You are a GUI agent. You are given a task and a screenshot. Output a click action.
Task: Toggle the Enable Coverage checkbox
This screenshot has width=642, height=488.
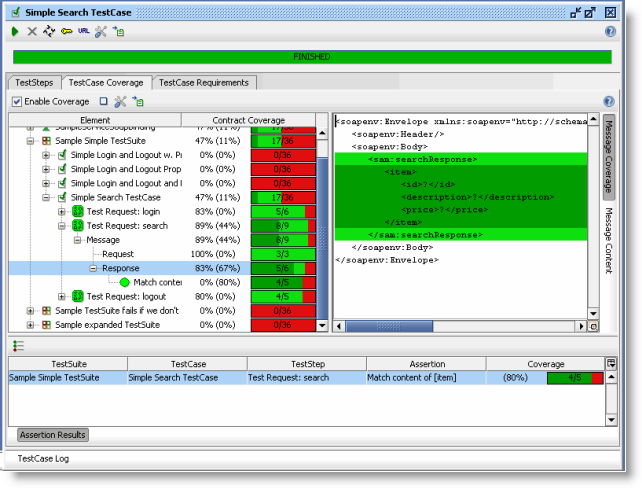[x=17, y=102]
